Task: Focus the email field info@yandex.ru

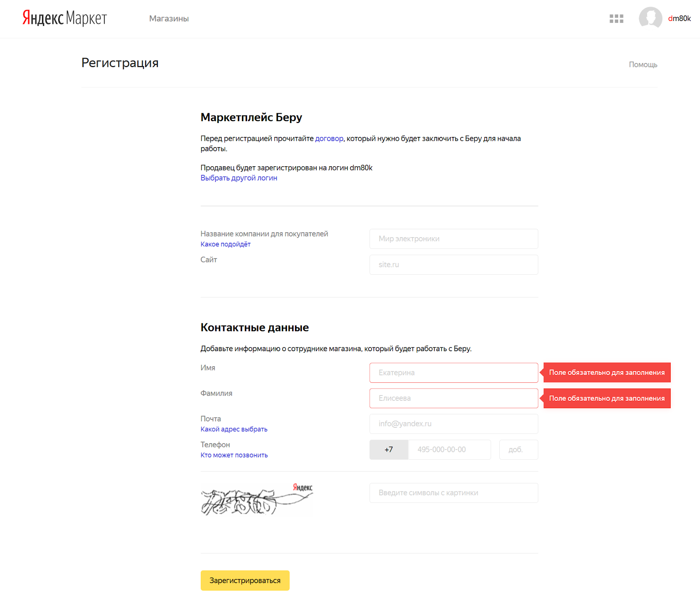Action: point(454,424)
